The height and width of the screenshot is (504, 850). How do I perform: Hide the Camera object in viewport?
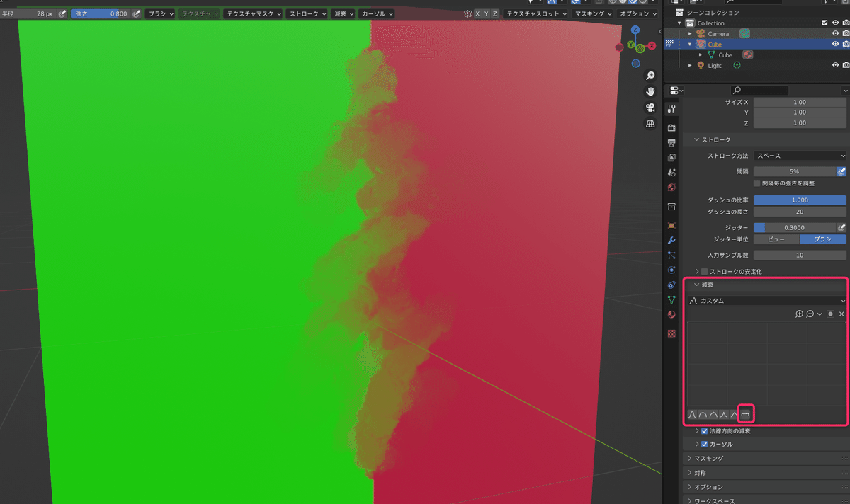(836, 33)
